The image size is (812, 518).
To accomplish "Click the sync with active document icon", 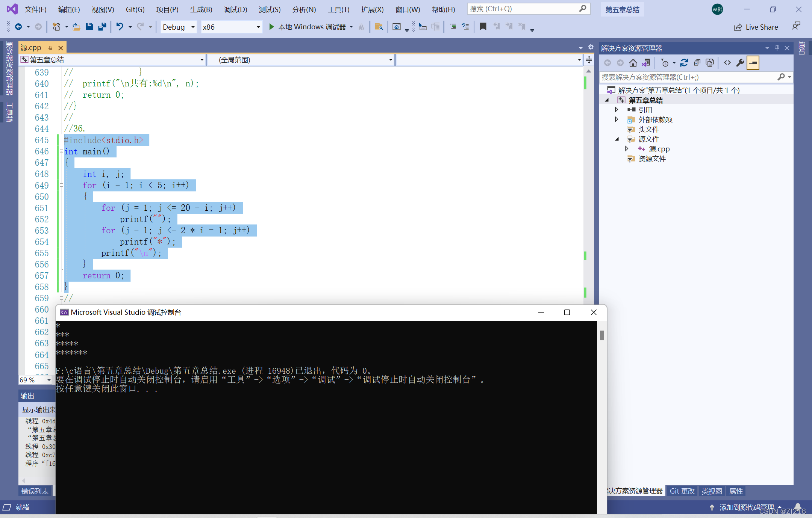I will point(684,63).
